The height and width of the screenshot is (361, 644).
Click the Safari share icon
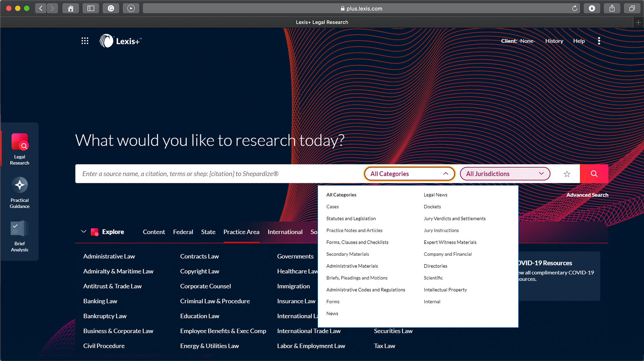coord(612,8)
